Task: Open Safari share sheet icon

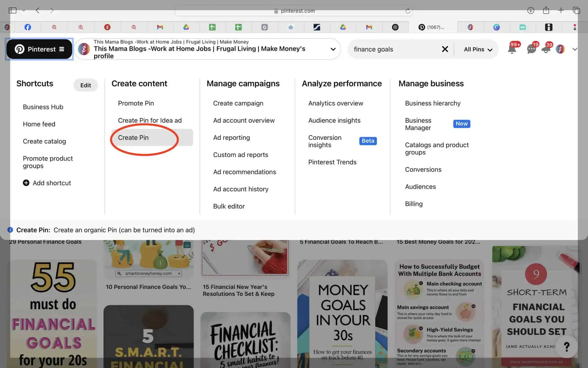Action: (x=546, y=10)
